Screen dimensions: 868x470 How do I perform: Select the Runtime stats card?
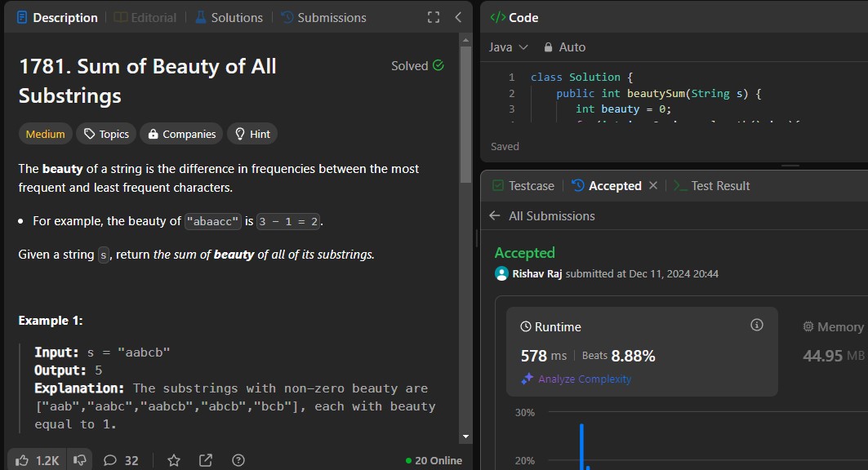click(x=642, y=352)
